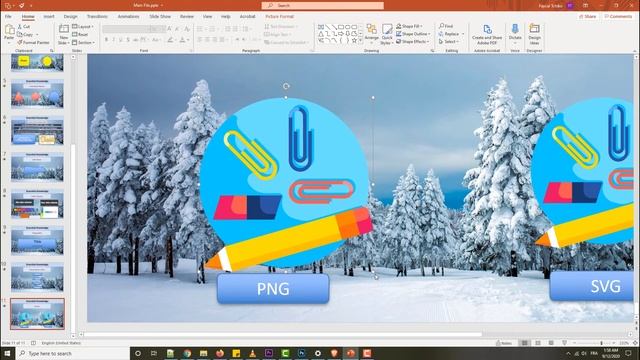Insert a New Slide
This screenshot has height=360, width=640.
click(x=63, y=34)
